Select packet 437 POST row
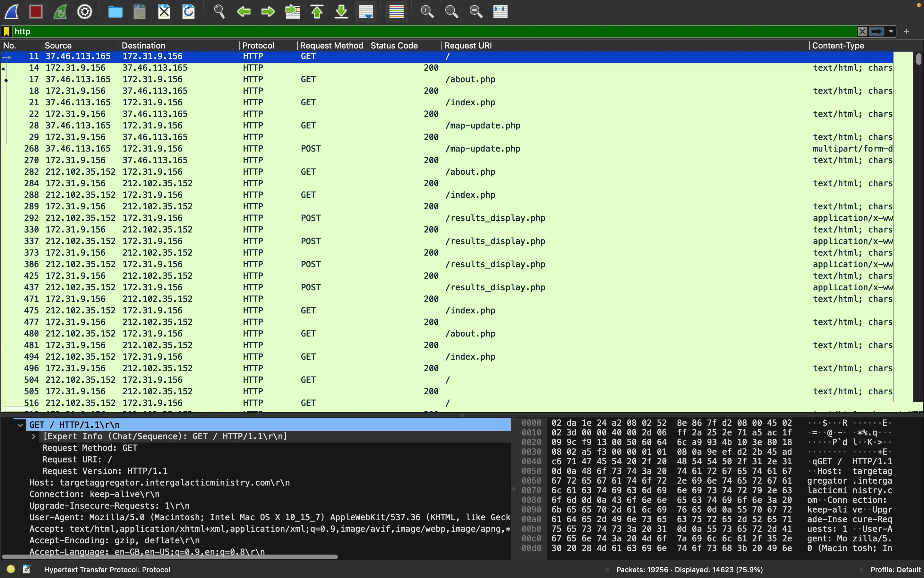Viewport: 924px width, 578px height. click(447, 287)
